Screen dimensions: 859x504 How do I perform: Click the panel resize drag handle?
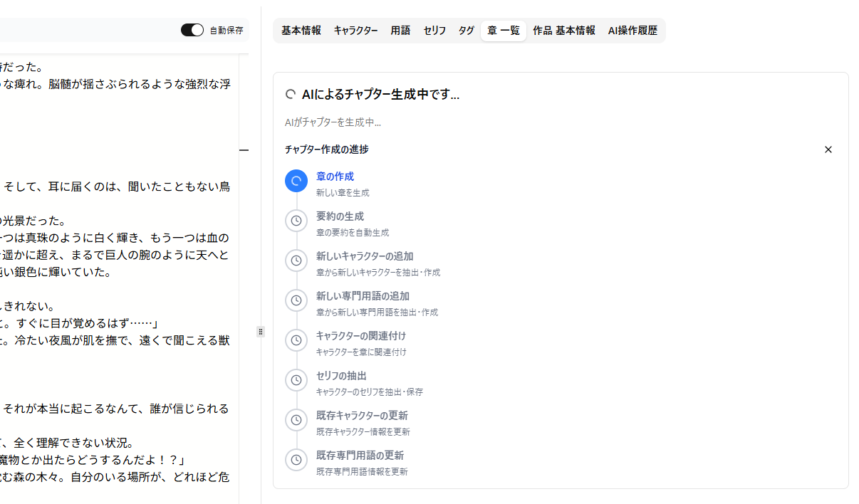click(261, 332)
